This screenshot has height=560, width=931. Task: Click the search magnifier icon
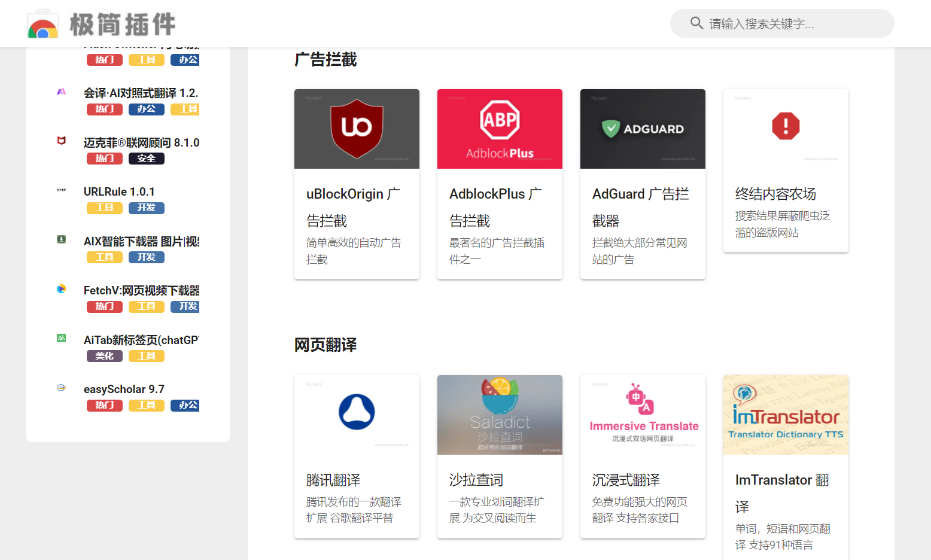click(x=696, y=23)
